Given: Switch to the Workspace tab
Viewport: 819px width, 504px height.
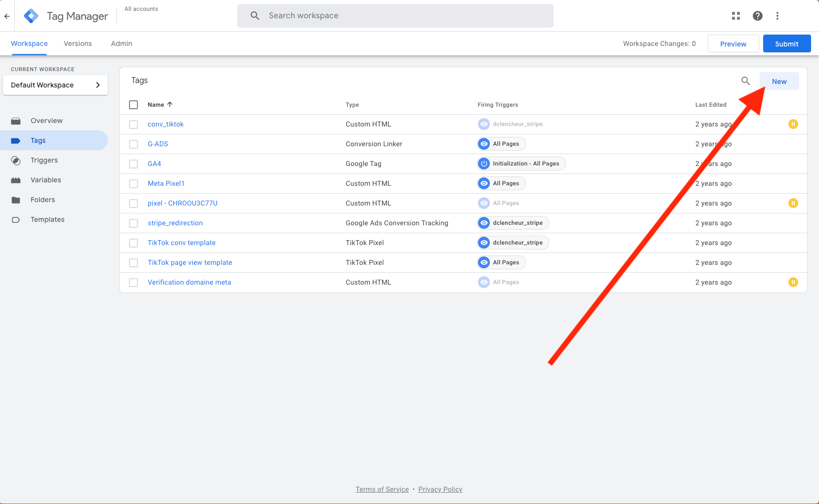Looking at the screenshot, I should coord(29,43).
